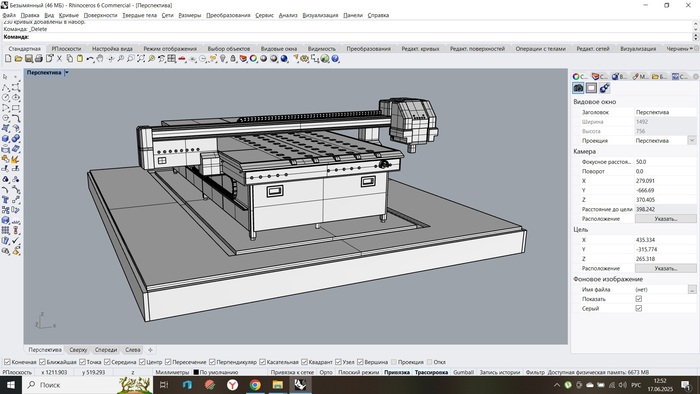Open File Explorer from the taskbar
The width and height of the screenshot is (700, 394).
point(278,385)
